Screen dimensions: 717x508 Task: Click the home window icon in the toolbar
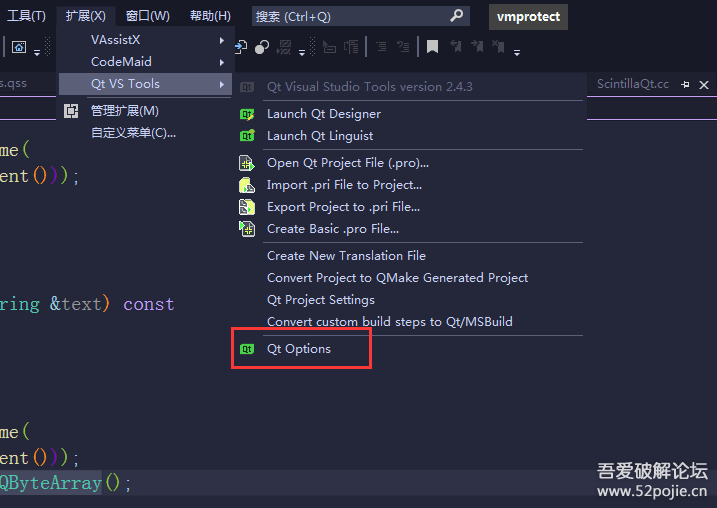pyautogui.click(x=19, y=47)
